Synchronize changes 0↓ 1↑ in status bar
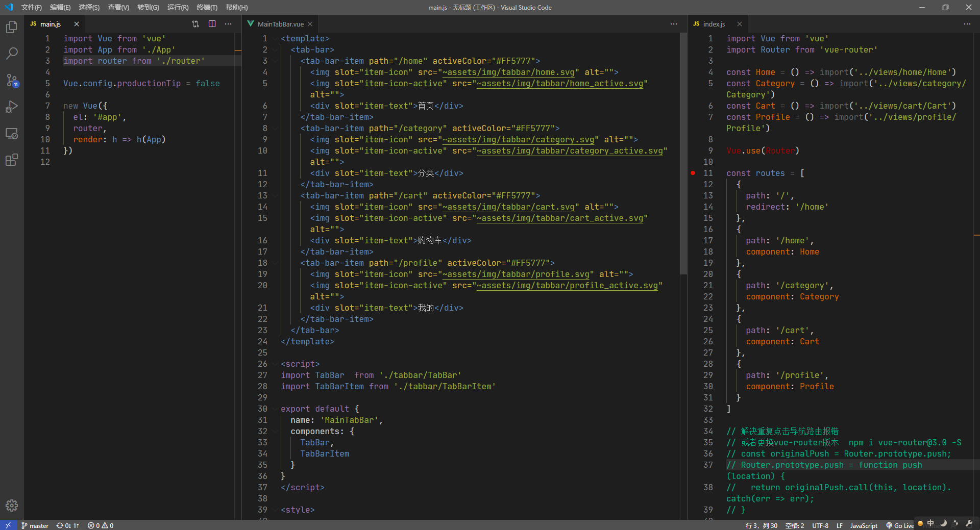Viewport: 980px width, 530px height. (68, 525)
